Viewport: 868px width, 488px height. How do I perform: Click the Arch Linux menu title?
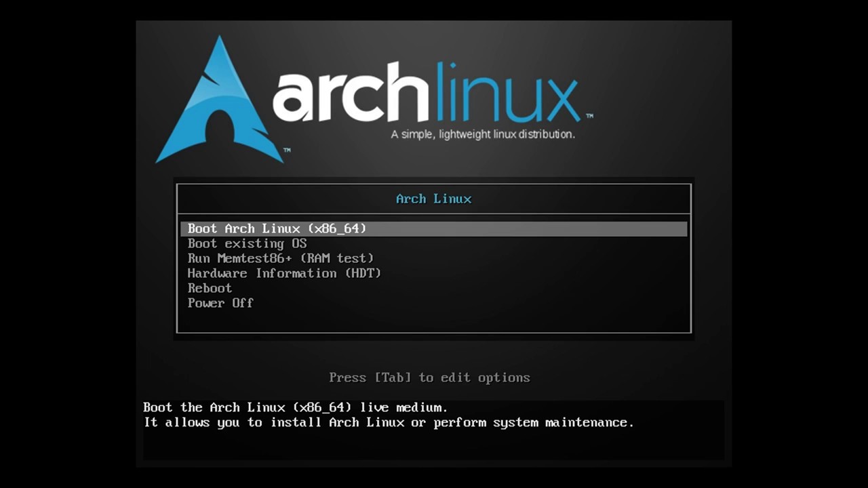[434, 199]
